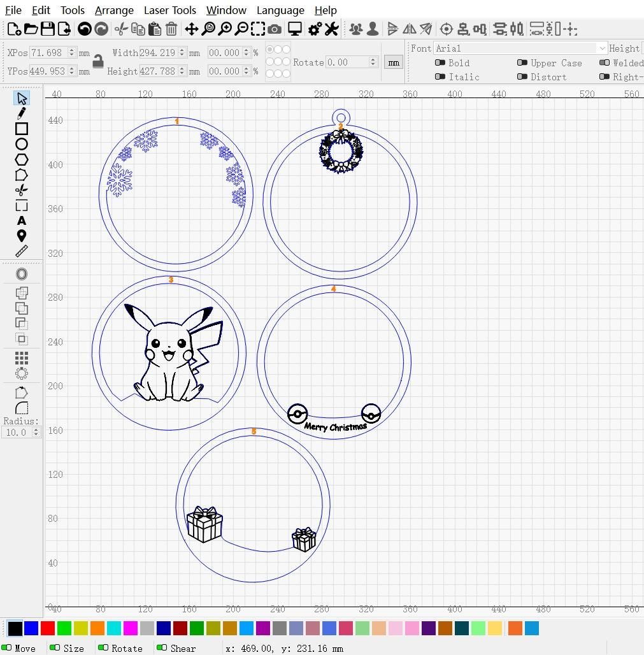Create a new file from toolbar
The height and width of the screenshot is (655, 644).
pos(14,29)
